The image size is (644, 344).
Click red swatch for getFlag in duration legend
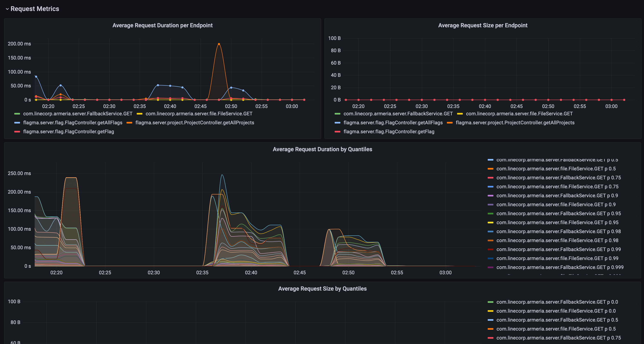17,132
